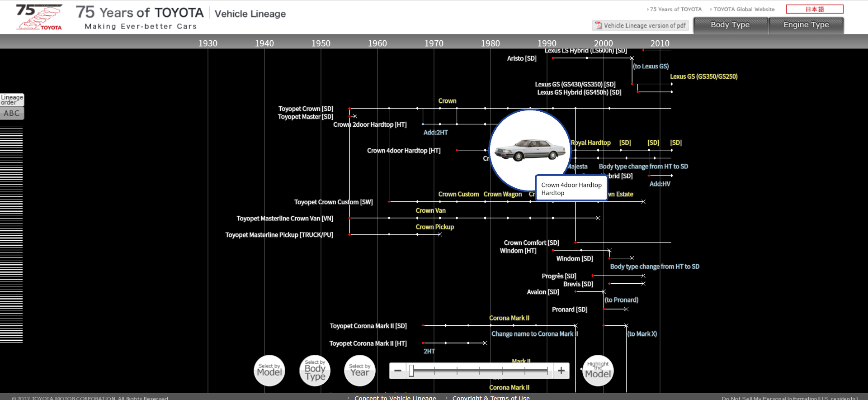Open the Vehicle Lineage PDF version
This screenshot has width=868, height=400.
tap(640, 26)
